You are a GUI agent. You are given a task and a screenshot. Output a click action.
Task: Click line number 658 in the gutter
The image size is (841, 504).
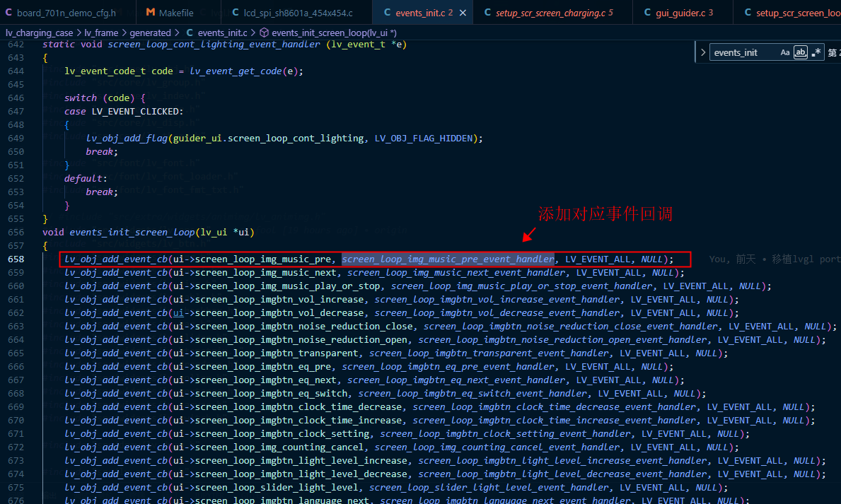16,259
